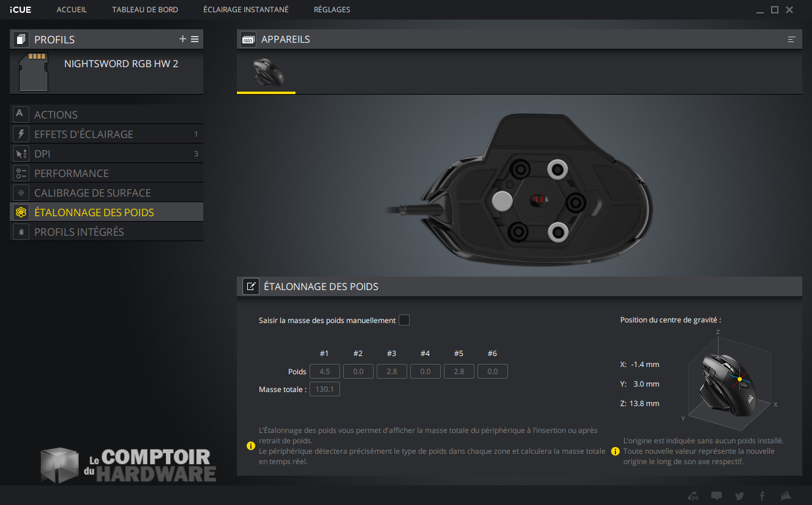Viewport: 812px width, 505px height.
Task: Click the weight #1 value field
Action: point(324,371)
